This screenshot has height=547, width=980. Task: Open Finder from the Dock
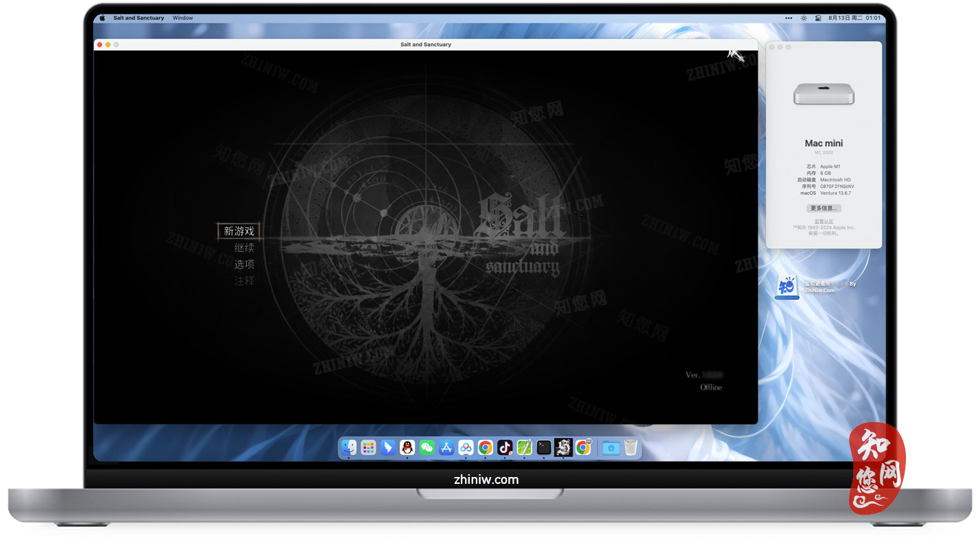[x=349, y=447]
